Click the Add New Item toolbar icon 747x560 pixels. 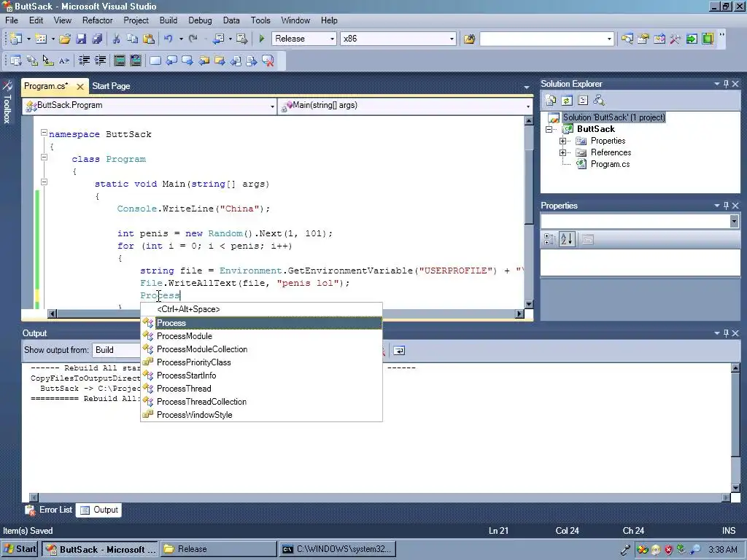click(x=41, y=39)
